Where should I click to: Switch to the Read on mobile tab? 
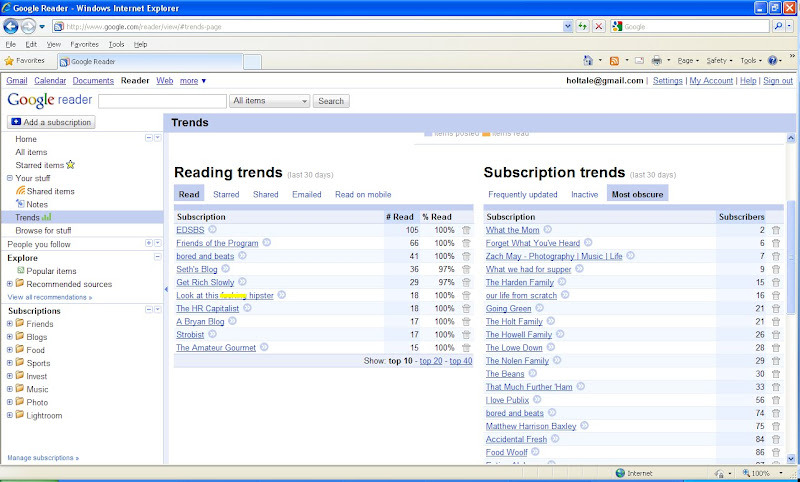coord(363,194)
